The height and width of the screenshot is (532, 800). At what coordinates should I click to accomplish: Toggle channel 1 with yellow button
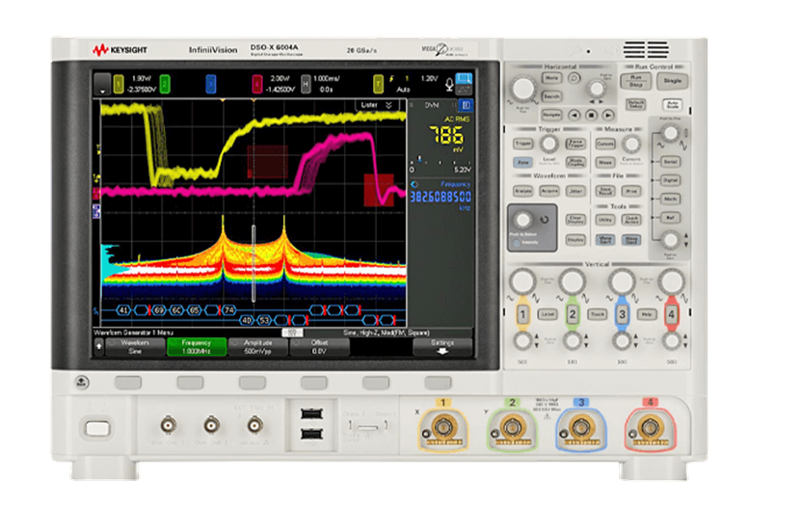[523, 314]
